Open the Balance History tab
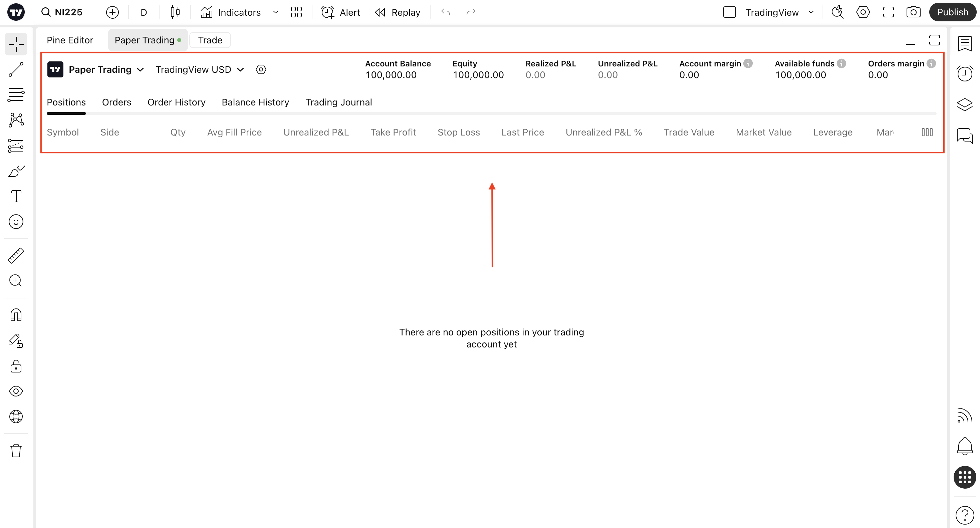Image resolution: width=980 pixels, height=528 pixels. (x=255, y=102)
